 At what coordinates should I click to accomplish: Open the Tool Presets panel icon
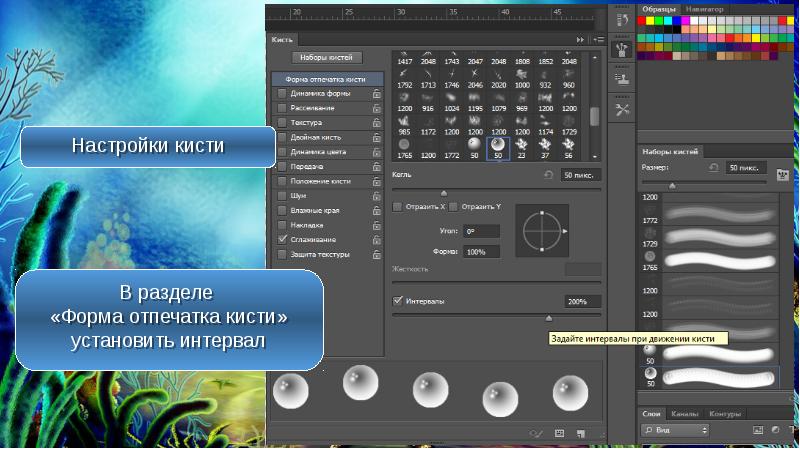coord(621,110)
